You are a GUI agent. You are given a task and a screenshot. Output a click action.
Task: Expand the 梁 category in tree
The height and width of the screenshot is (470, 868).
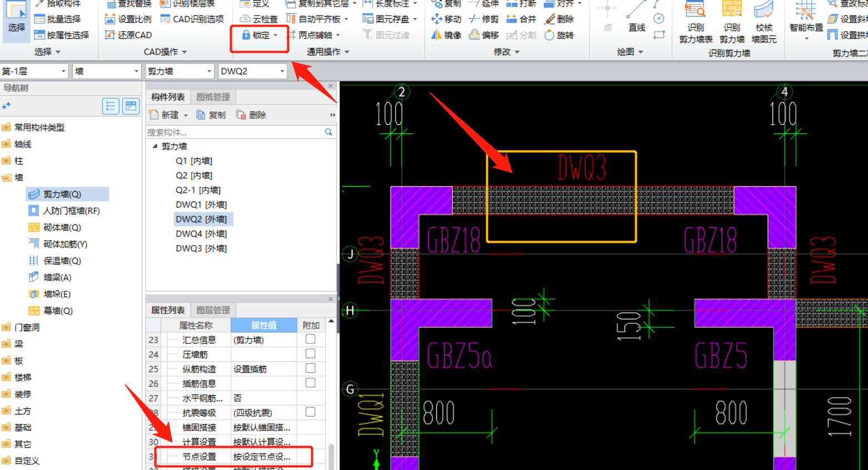pos(6,344)
